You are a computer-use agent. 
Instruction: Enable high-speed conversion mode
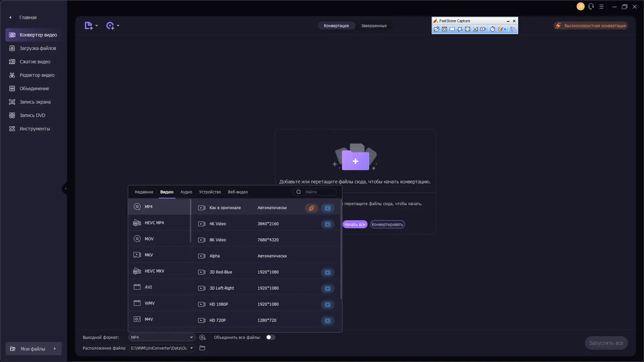click(x=591, y=26)
